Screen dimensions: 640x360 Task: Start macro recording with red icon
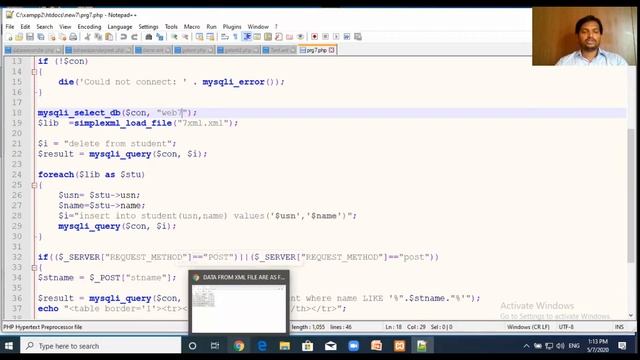(315, 37)
